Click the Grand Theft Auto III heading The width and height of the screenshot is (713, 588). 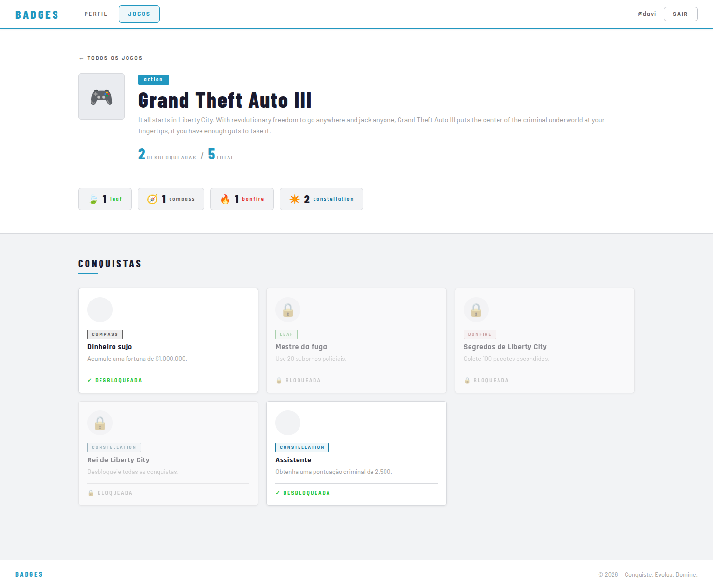pos(225,100)
